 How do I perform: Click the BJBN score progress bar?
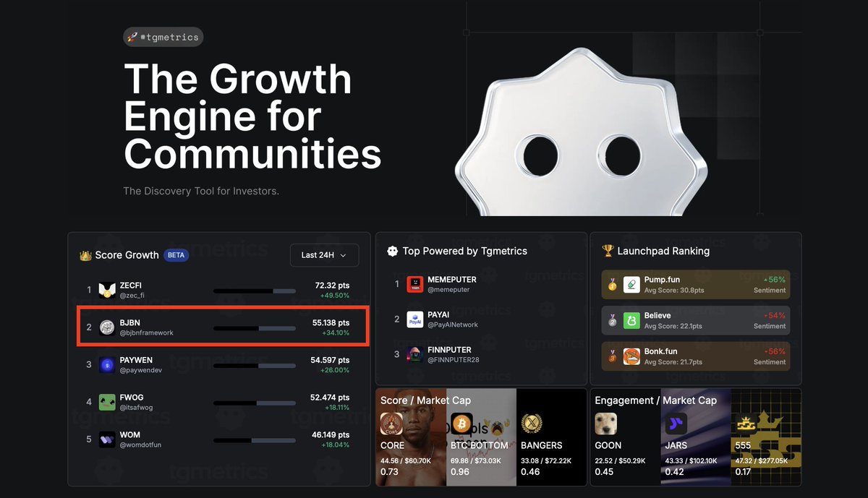pyautogui.click(x=255, y=328)
